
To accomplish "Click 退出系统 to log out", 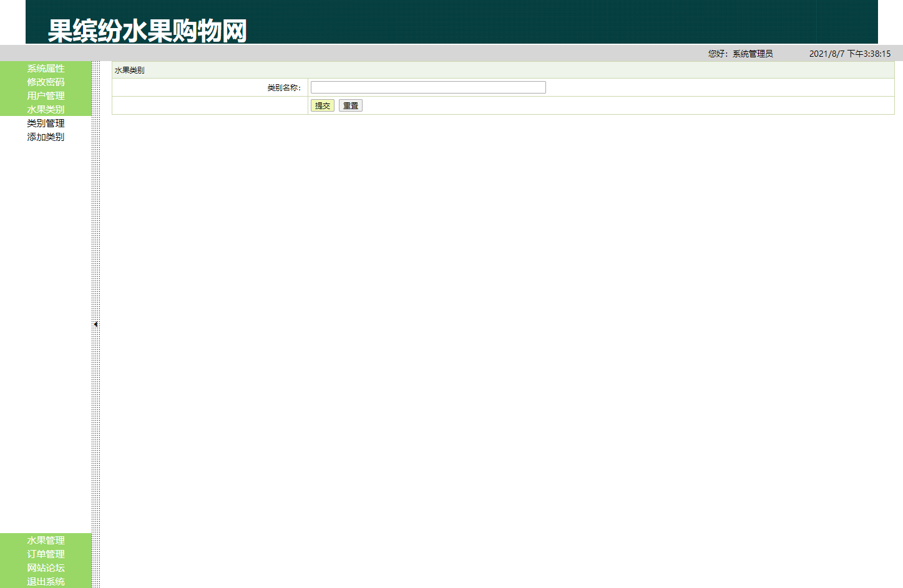I will (x=45, y=581).
